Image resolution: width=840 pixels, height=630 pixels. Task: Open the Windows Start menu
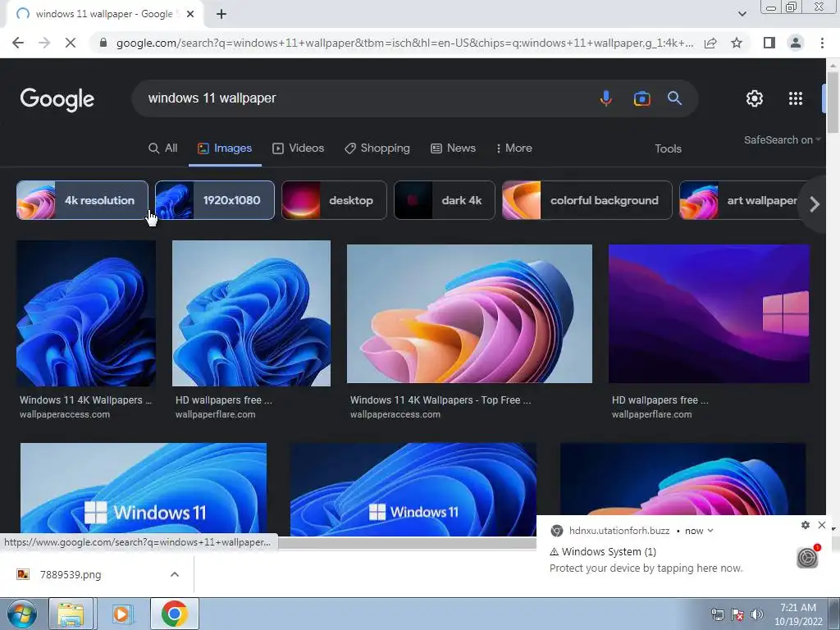pos(21,614)
